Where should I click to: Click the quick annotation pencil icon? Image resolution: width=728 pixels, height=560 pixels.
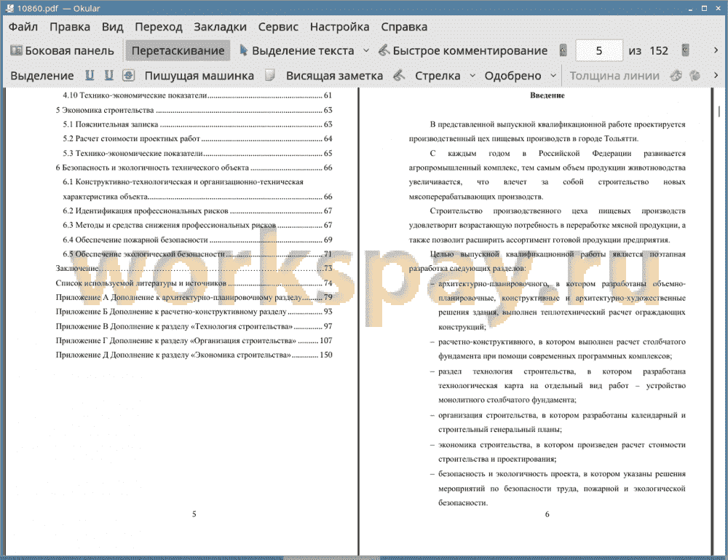pyautogui.click(x=384, y=50)
